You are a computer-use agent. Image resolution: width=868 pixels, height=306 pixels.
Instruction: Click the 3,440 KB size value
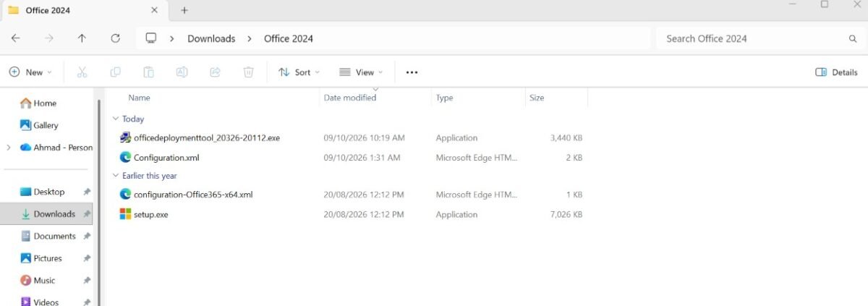566,137
